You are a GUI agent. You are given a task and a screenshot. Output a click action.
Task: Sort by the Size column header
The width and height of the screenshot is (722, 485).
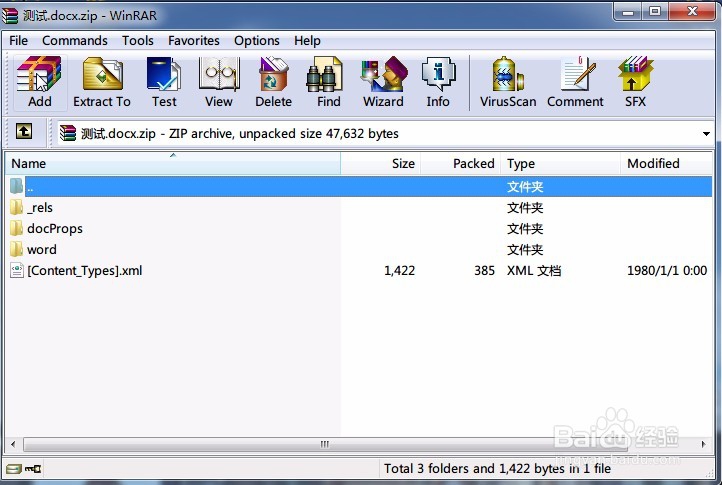point(380,164)
